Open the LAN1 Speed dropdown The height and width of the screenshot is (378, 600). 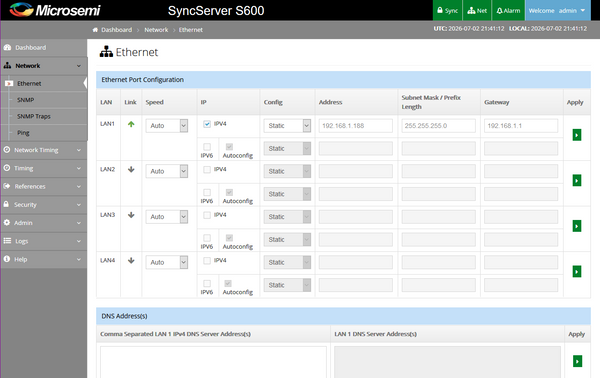[166, 125]
